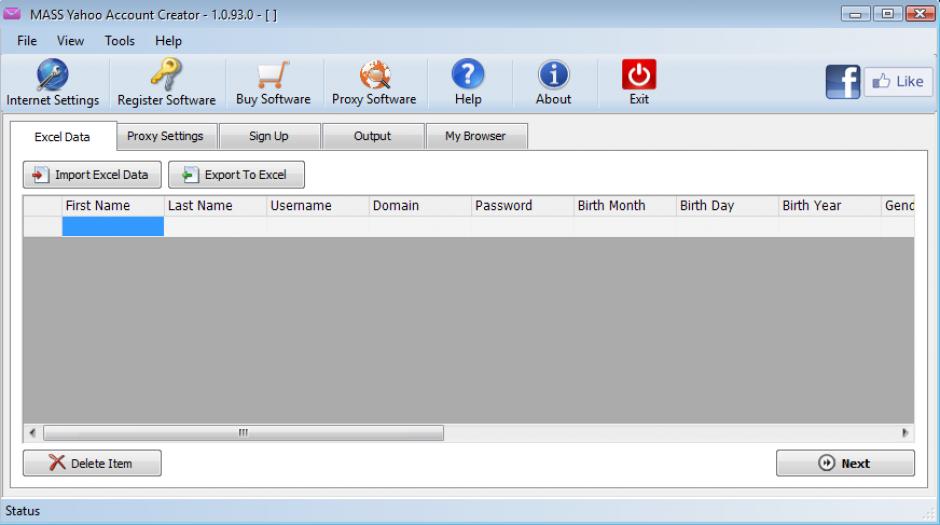Open Internet Settings globe icon
Viewport: 940px width, 525px height.
pyautogui.click(x=53, y=74)
